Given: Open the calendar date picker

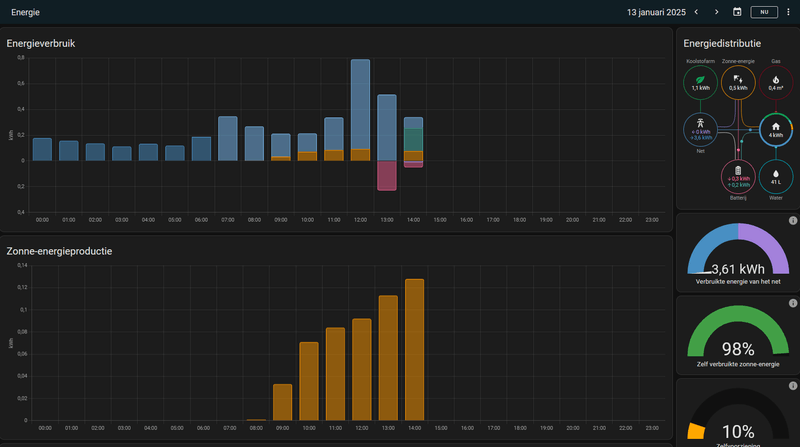Looking at the screenshot, I should pos(737,12).
